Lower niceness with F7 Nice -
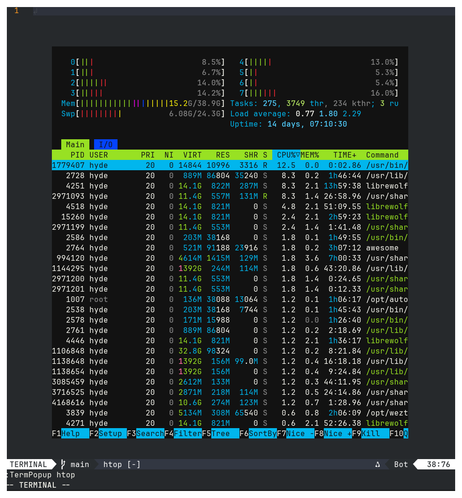The width and height of the screenshot is (462, 498). [295, 433]
